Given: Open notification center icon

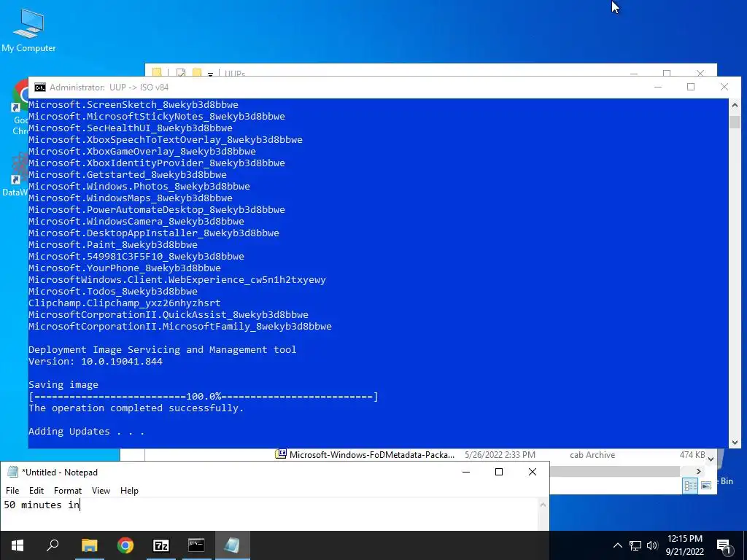Looking at the screenshot, I should pyautogui.click(x=724, y=546).
